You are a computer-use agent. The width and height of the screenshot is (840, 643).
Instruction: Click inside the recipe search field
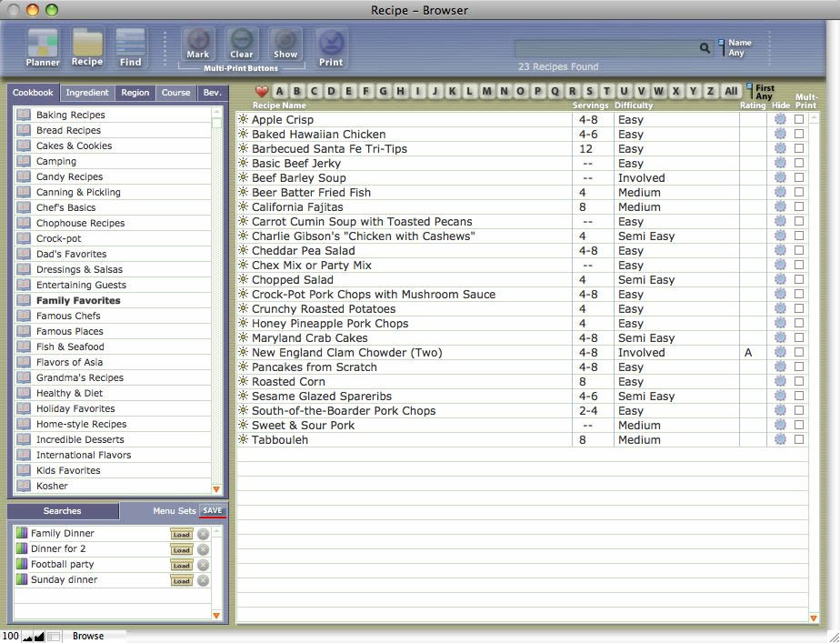pos(605,48)
